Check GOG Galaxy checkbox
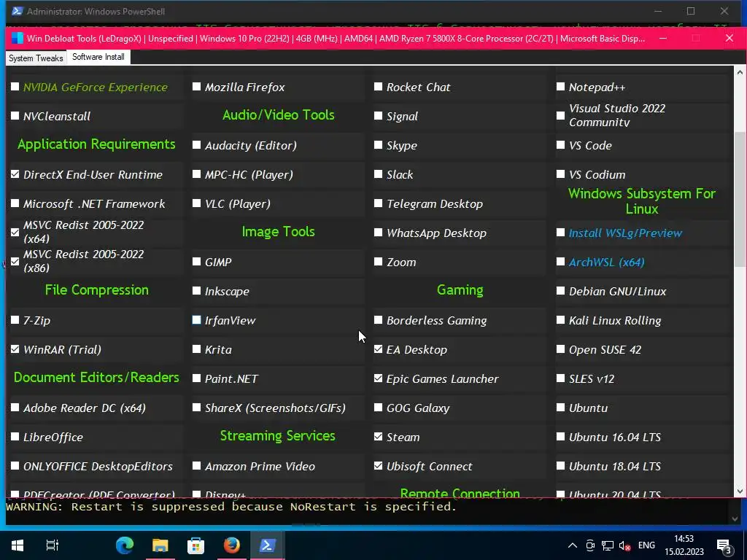Viewport: 747px width, 560px height. pos(379,408)
